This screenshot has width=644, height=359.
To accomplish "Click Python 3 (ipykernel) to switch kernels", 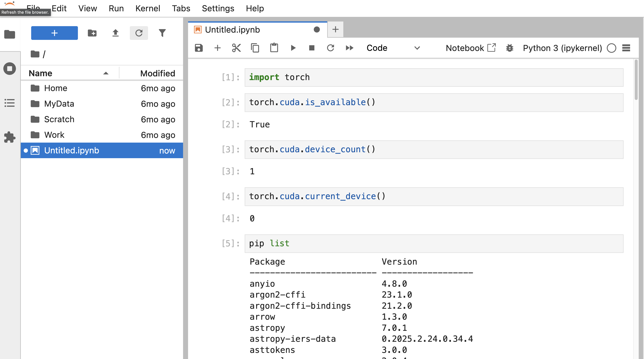I will (563, 48).
